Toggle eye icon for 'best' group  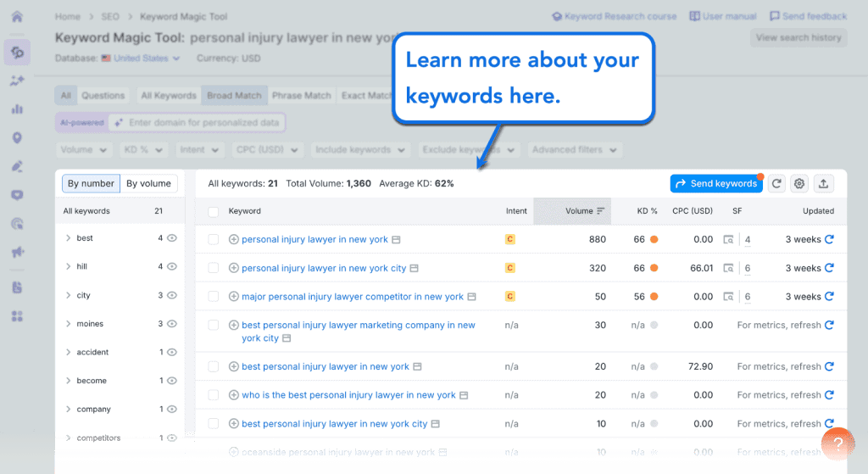pos(172,238)
